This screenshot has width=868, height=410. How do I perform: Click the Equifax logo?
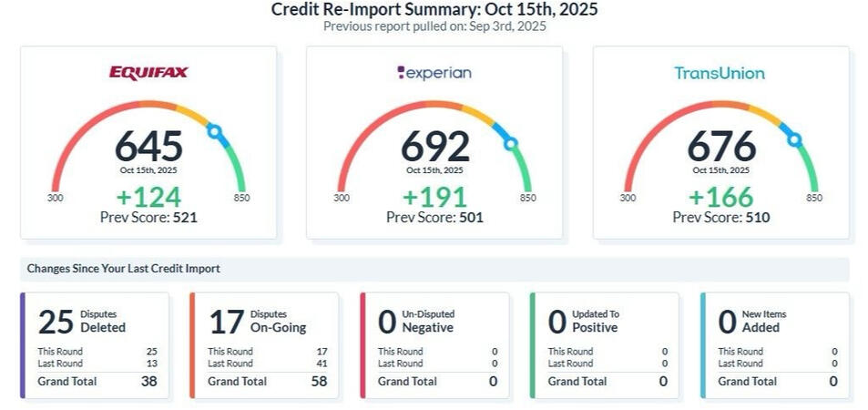click(148, 73)
